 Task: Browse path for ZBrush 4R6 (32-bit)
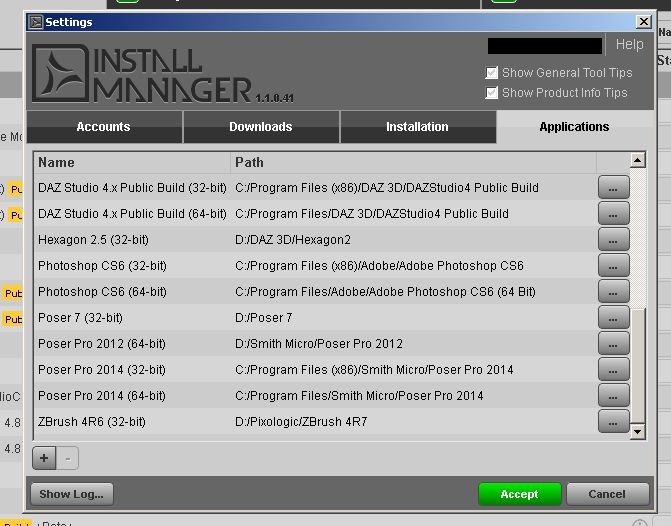(614, 422)
